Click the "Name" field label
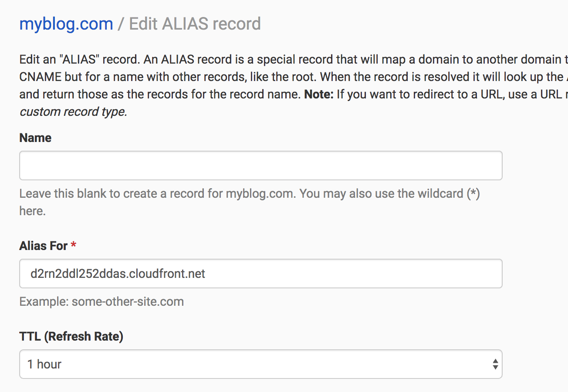This screenshot has width=568, height=392. point(35,138)
